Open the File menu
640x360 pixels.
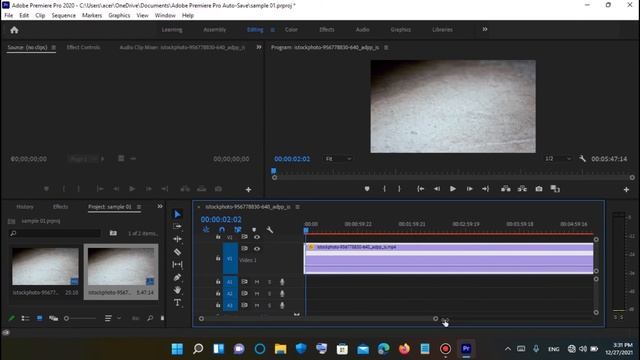[x=9, y=16]
